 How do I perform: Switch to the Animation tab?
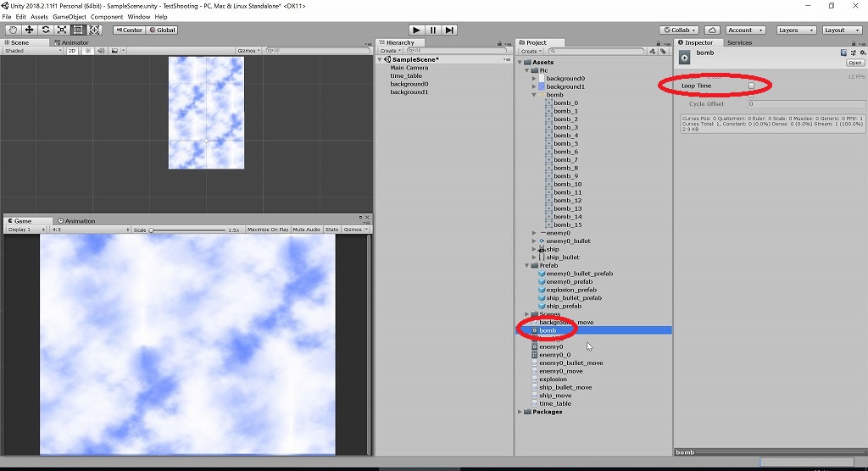coord(76,221)
